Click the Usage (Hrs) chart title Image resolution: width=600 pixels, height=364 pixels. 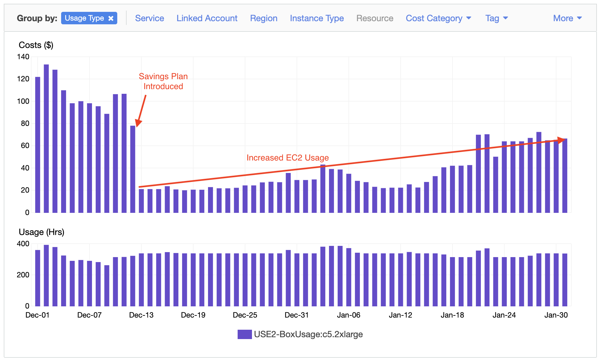coord(41,232)
